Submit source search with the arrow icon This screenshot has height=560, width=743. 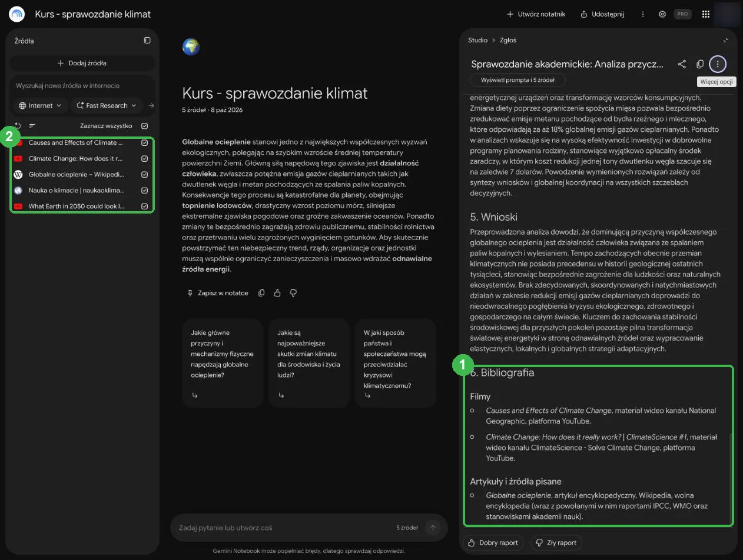point(151,106)
